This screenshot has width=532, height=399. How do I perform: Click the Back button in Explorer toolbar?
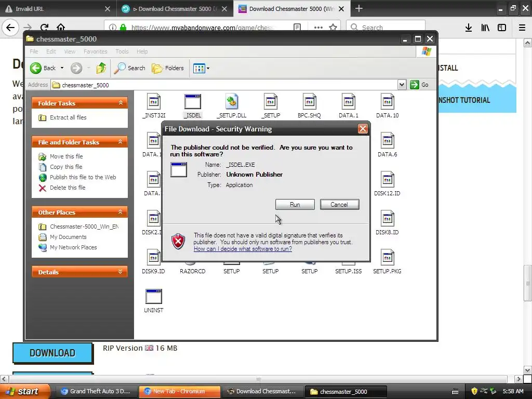coord(43,68)
